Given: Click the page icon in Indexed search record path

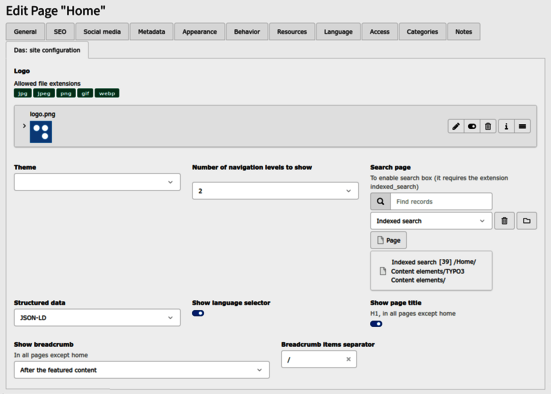Looking at the screenshot, I should 383,271.
